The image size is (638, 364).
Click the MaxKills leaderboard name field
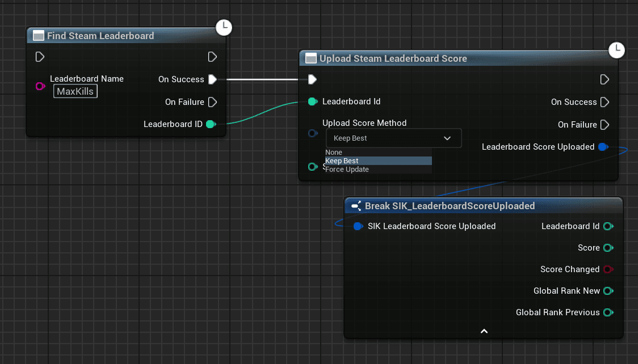pos(75,91)
